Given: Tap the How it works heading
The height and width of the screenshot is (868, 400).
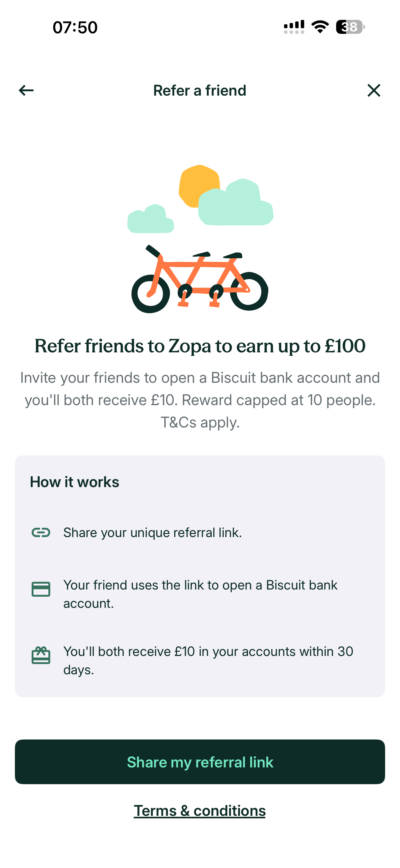Looking at the screenshot, I should click(74, 482).
